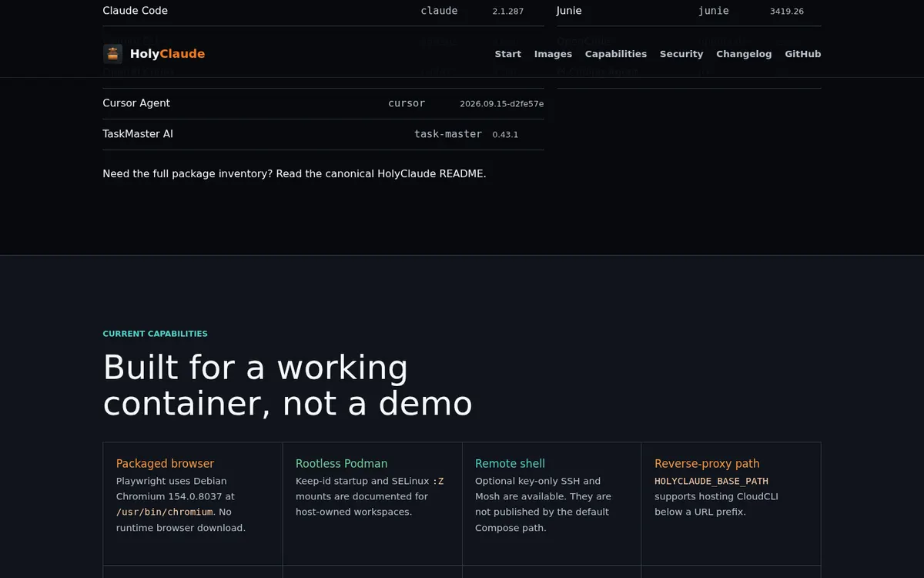Select the "/usr/bin/chromium" path text

click(x=164, y=512)
